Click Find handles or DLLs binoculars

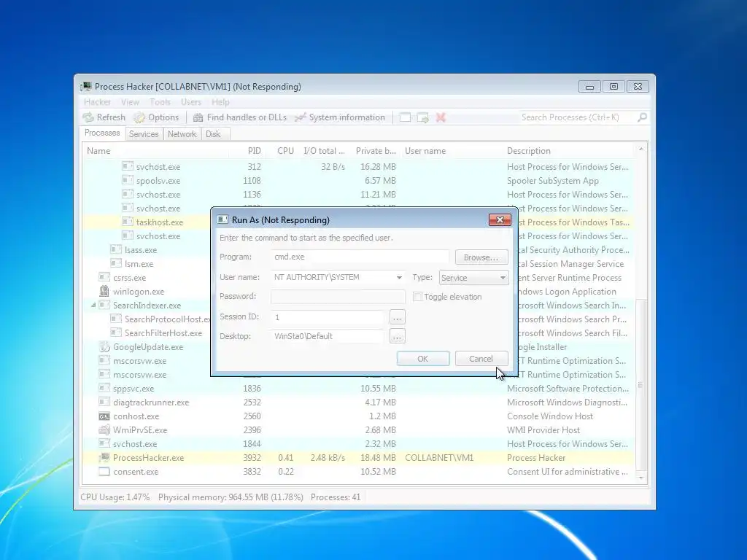198,117
